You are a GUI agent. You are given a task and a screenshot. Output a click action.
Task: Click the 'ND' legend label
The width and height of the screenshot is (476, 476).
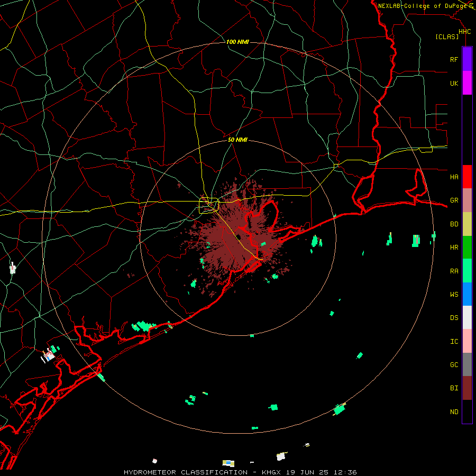454,412
